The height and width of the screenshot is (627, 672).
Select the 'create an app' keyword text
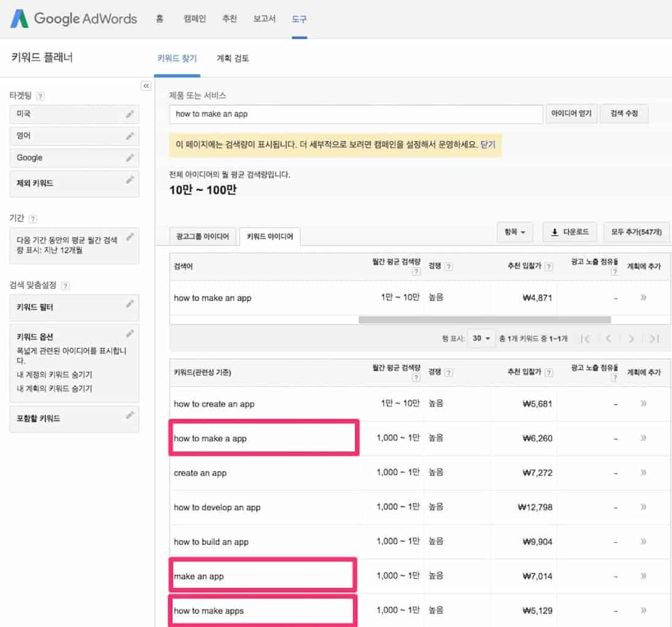(x=200, y=473)
